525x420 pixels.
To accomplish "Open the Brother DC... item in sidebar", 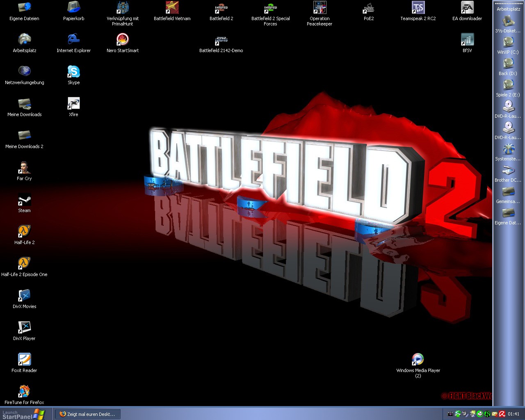I will pos(508,173).
